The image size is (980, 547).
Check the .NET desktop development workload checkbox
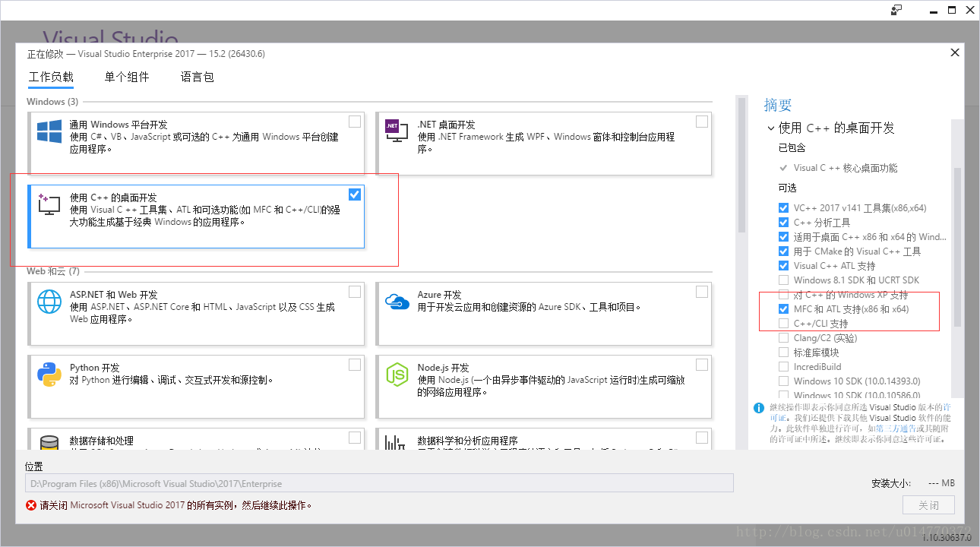[702, 122]
